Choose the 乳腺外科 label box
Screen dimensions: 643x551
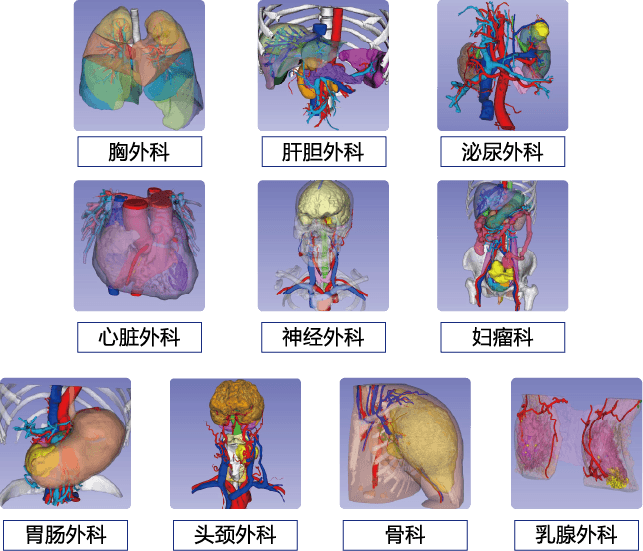[577, 535]
